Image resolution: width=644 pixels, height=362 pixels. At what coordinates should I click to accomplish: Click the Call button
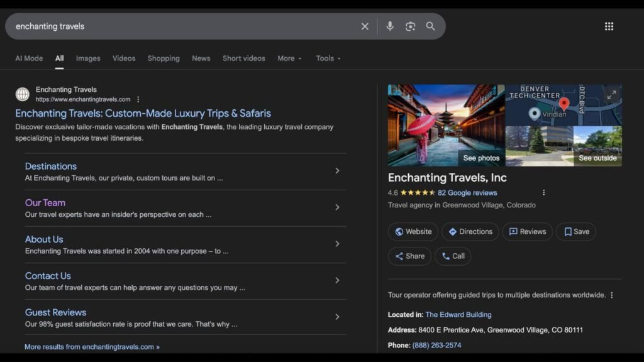tap(452, 256)
